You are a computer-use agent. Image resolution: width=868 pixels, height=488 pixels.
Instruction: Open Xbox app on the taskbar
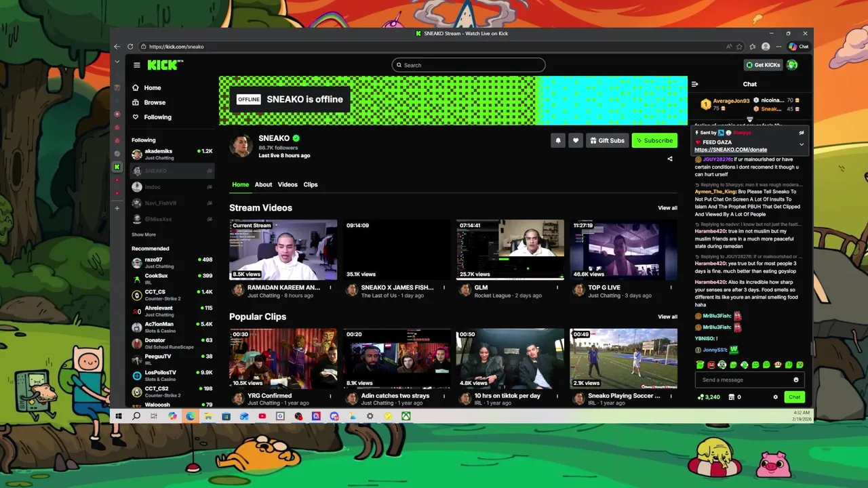(406, 416)
